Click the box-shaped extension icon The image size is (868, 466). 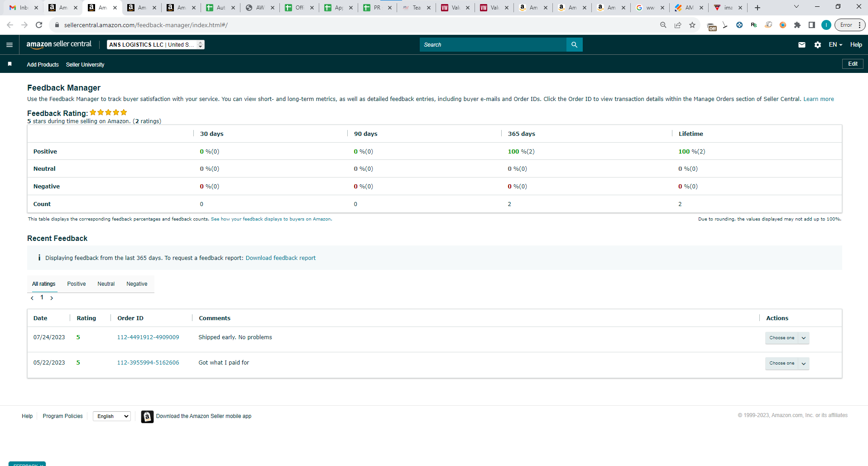click(x=768, y=25)
